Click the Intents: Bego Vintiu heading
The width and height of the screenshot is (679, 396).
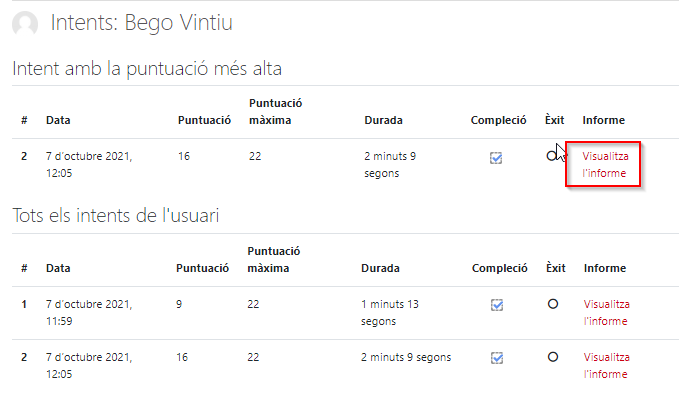tap(142, 23)
